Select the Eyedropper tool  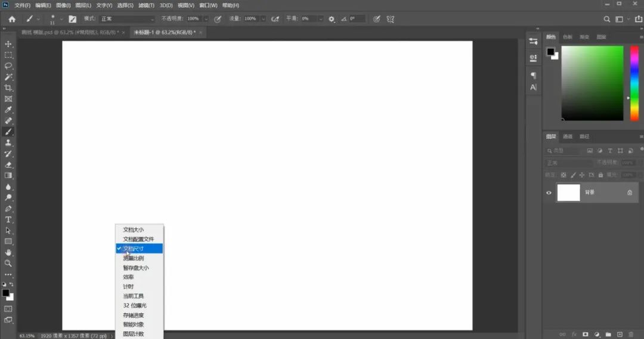[x=8, y=110]
